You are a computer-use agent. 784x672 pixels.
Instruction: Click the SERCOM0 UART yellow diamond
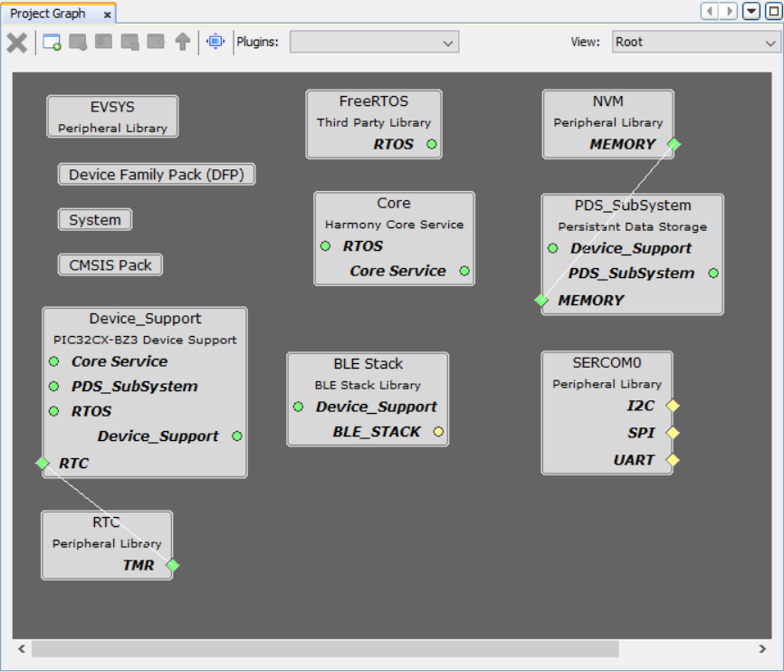672,460
